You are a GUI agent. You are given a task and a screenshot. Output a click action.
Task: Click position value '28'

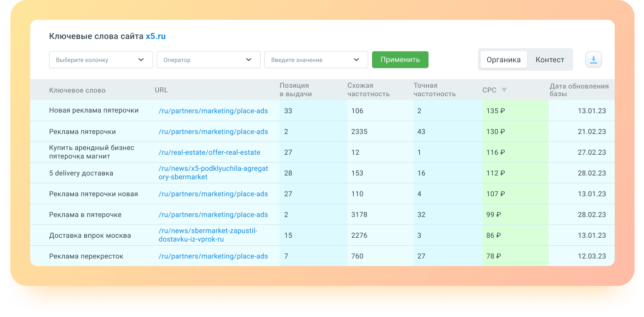tap(288, 173)
